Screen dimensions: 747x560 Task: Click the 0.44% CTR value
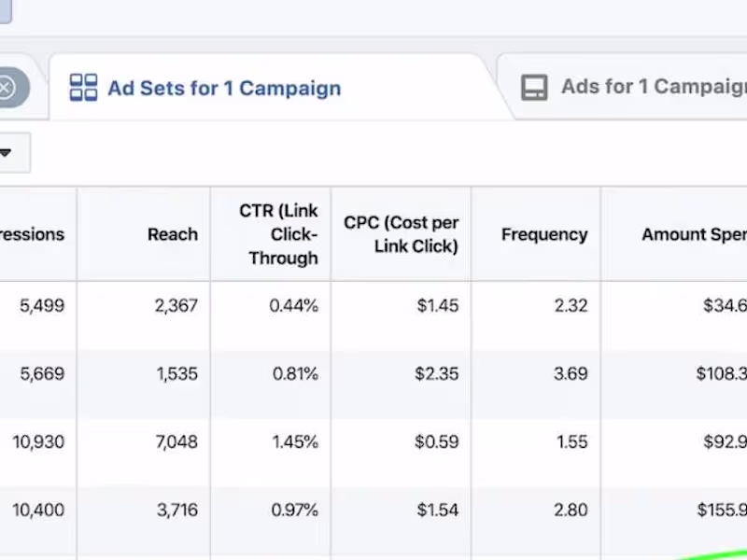pos(294,305)
